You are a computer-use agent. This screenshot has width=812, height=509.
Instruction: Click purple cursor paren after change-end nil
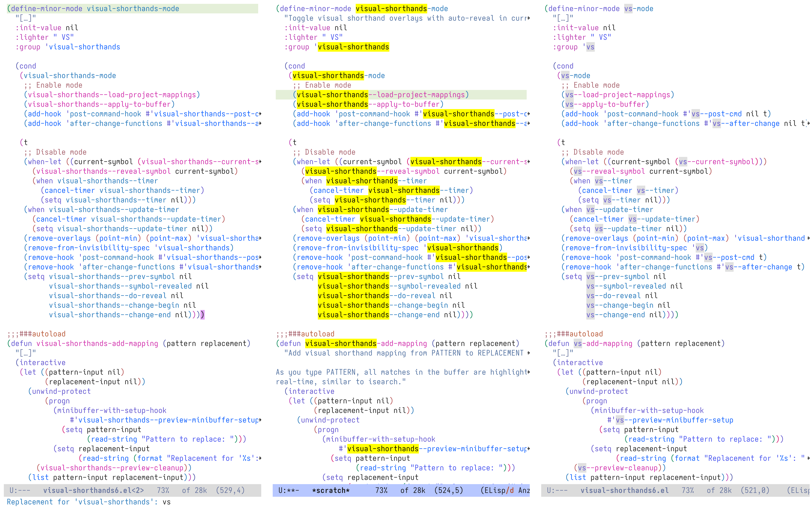(202, 315)
